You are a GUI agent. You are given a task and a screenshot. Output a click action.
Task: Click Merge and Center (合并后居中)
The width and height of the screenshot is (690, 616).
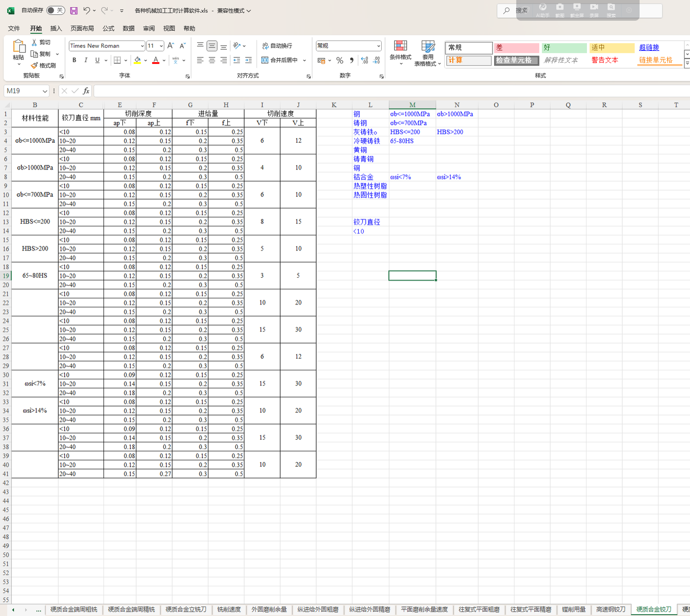(280, 60)
